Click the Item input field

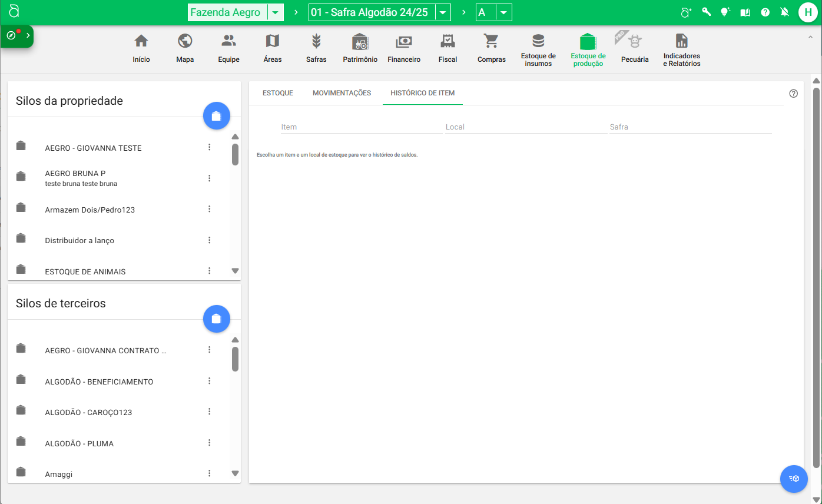(x=361, y=127)
